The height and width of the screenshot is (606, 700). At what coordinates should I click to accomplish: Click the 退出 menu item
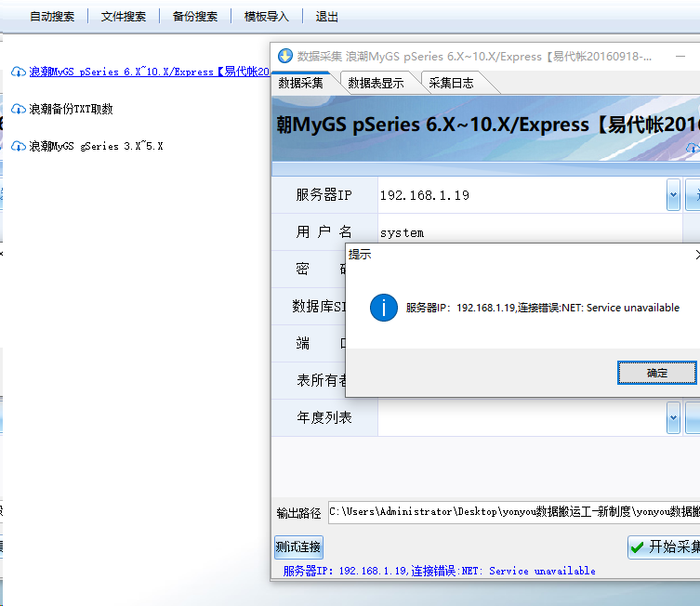coord(327,17)
